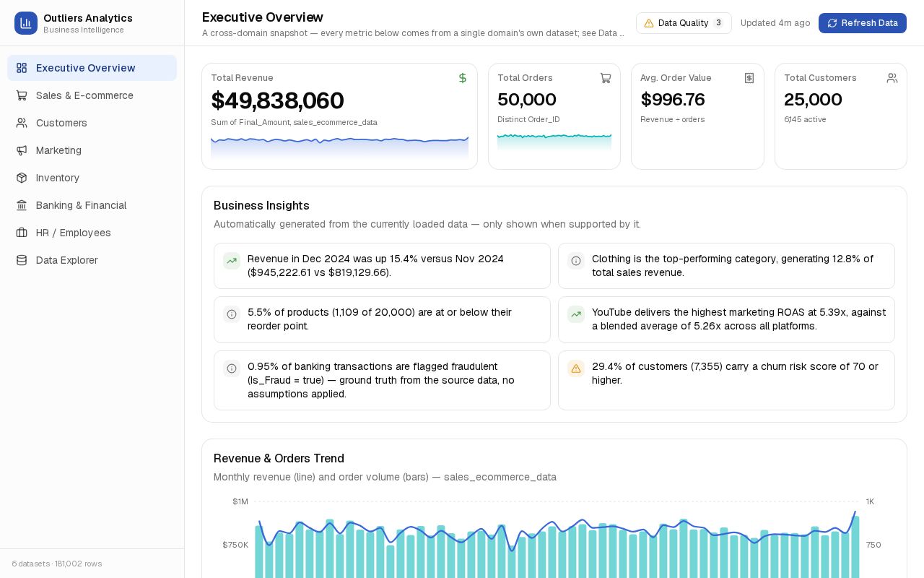
Task: Click the info icon beside reorder point insight
Action: coord(232,314)
